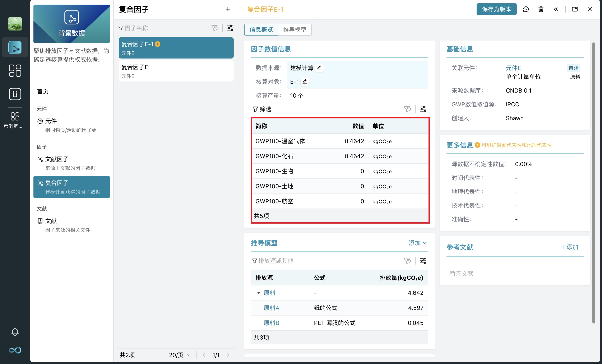This screenshot has height=364, width=602.
Task: Open factor list filter settings icon
Action: [x=230, y=28]
